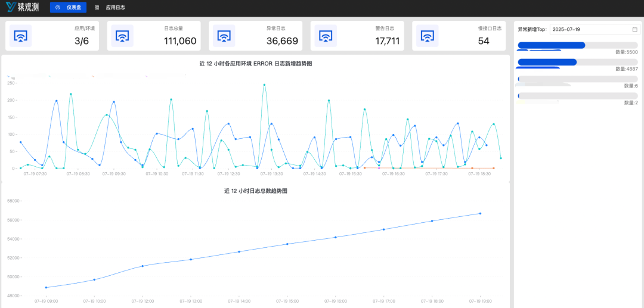The width and height of the screenshot is (644, 308).
Task: Click the 07-19 16:30 axis label
Action: point(393,174)
